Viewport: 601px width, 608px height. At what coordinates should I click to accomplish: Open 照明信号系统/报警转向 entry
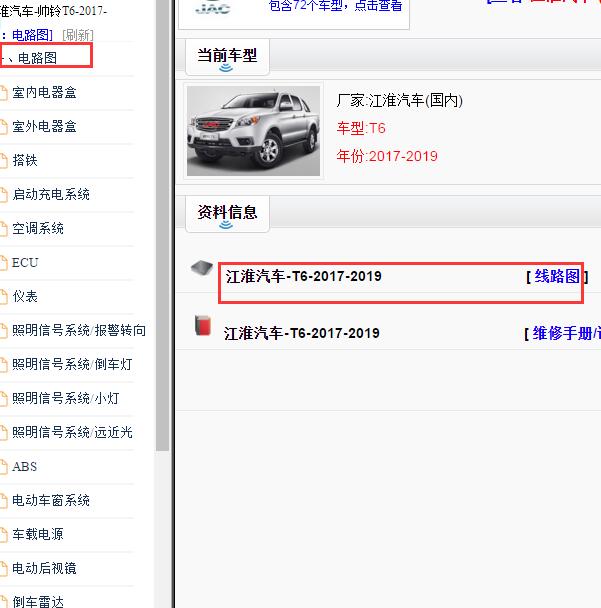(x=79, y=330)
